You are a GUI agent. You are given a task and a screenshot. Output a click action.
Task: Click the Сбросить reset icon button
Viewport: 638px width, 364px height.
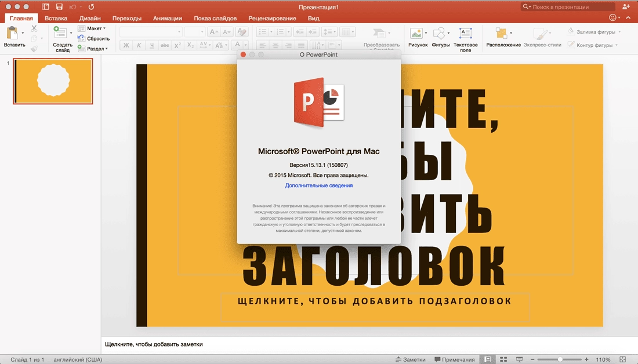(93, 39)
